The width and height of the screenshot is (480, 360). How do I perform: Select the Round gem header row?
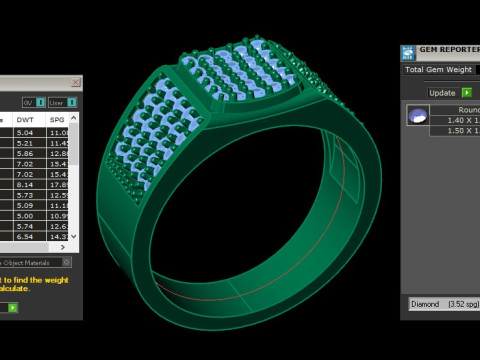(455, 110)
